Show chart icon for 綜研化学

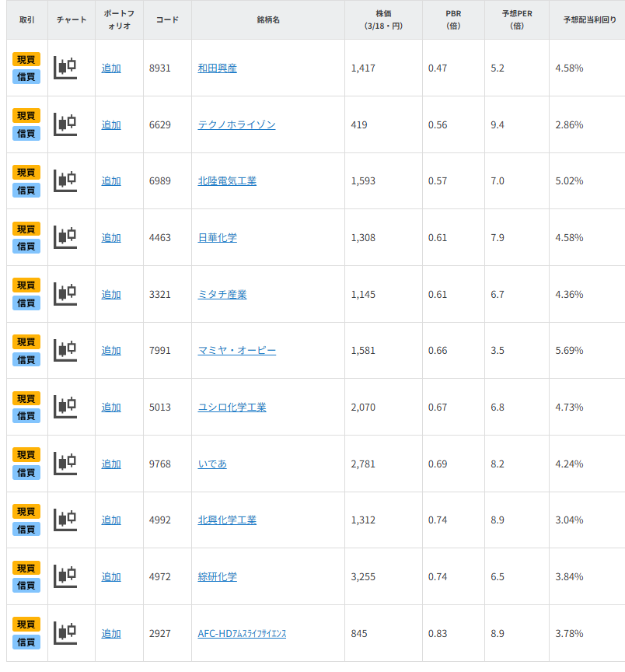coord(65,576)
